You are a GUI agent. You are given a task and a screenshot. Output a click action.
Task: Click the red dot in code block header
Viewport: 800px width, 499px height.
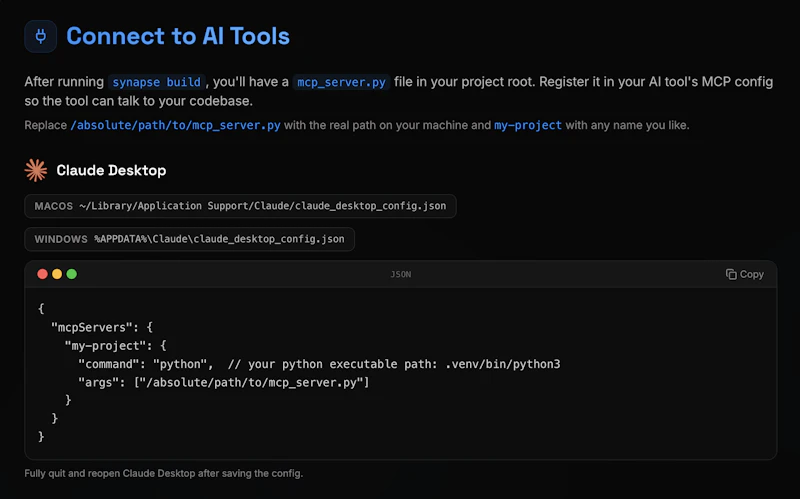click(x=42, y=274)
